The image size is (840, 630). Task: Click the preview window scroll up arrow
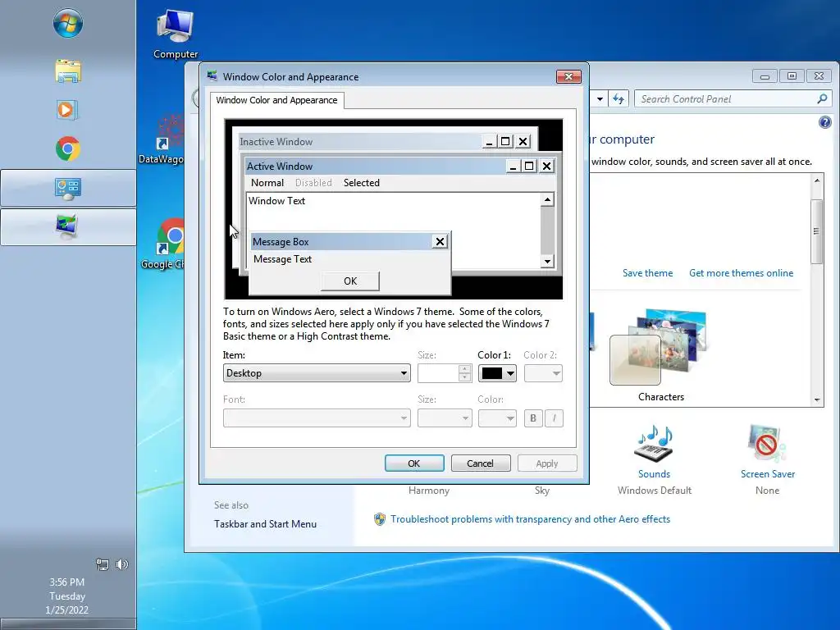point(547,200)
